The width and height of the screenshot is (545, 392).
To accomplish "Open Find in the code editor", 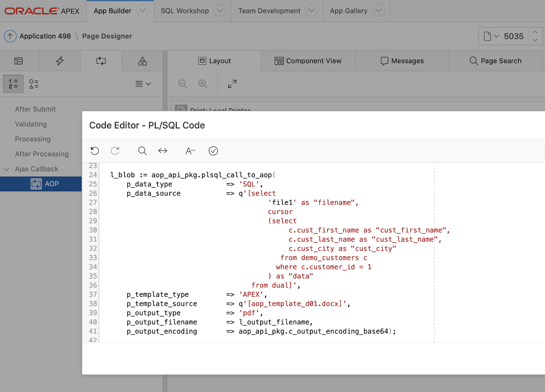I will (x=142, y=151).
